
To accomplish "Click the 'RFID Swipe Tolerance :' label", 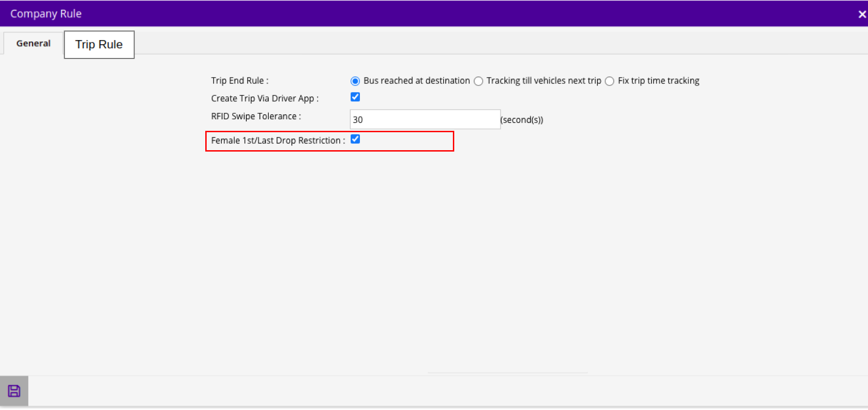I will (x=255, y=116).
